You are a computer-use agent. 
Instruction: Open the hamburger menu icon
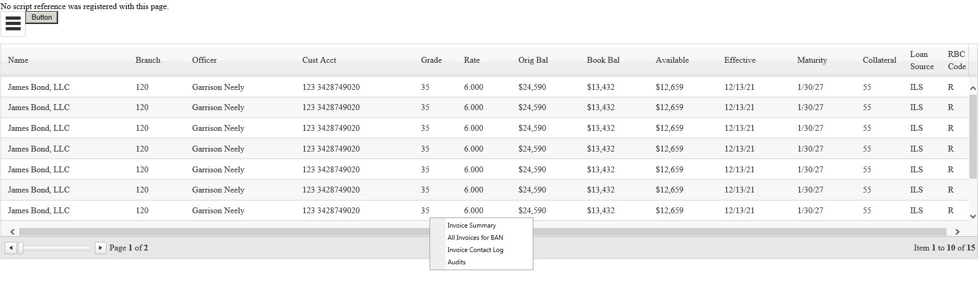[13, 24]
